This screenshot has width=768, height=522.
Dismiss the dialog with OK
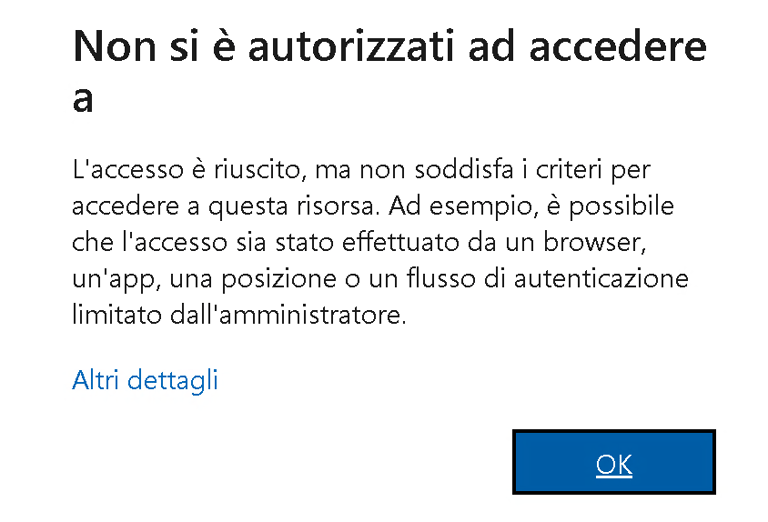[614, 462]
